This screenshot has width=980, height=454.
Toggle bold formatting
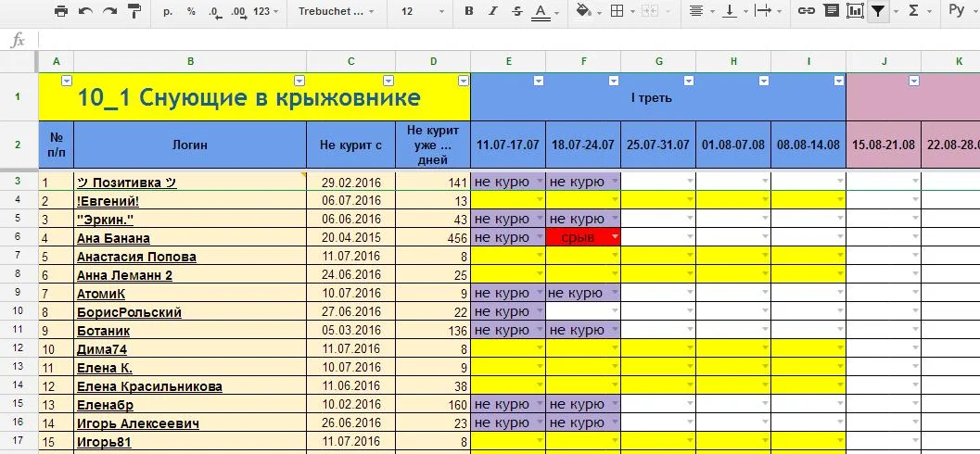tap(469, 11)
